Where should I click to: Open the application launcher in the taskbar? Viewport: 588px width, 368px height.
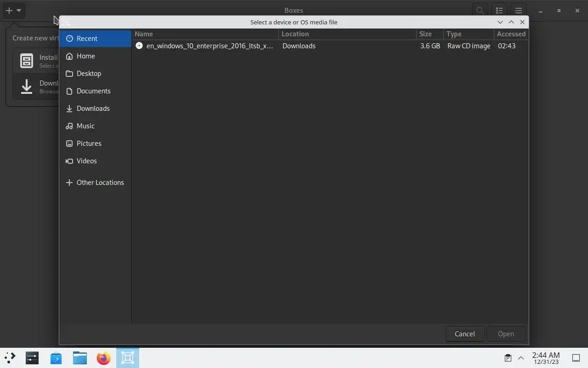click(x=10, y=358)
